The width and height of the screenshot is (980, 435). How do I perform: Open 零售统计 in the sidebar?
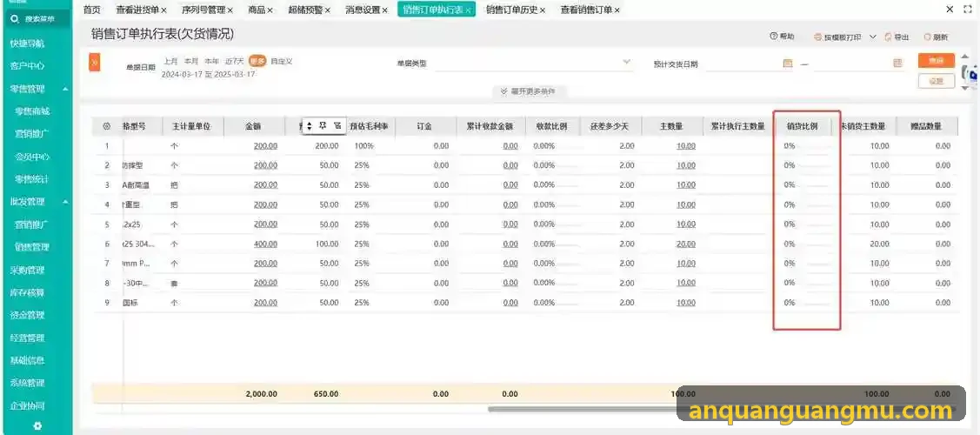click(x=32, y=179)
